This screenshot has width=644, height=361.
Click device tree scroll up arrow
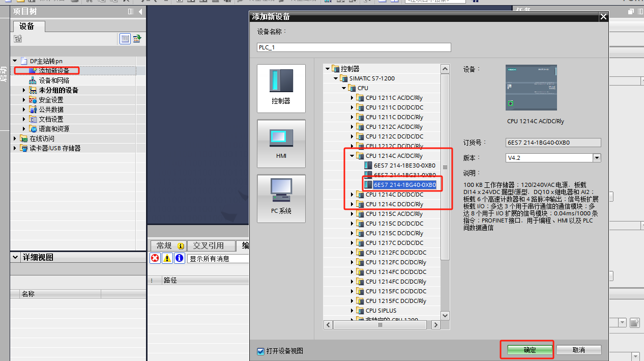[445, 69]
